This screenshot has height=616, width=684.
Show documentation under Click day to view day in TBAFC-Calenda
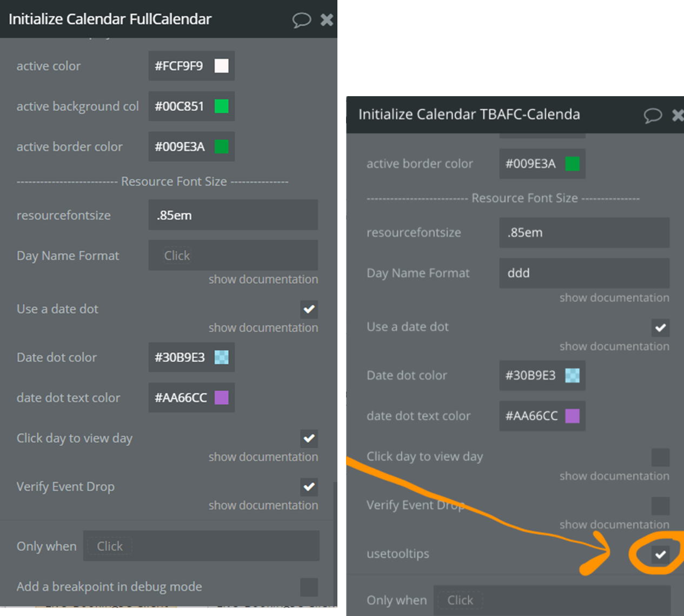(614, 476)
